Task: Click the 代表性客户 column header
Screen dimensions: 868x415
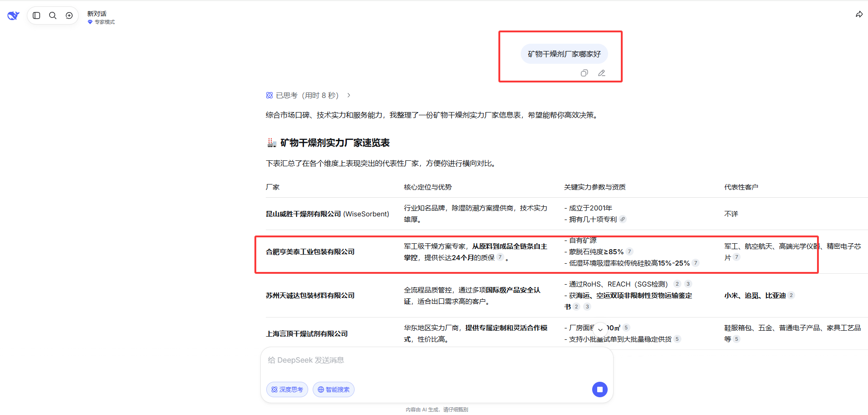Action: 741,187
